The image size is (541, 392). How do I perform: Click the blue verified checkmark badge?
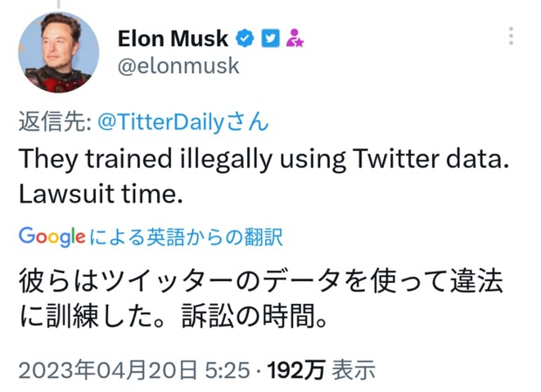click(x=246, y=39)
